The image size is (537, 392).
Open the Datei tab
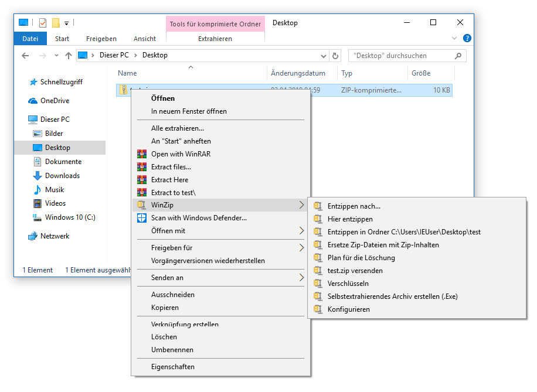(30, 39)
